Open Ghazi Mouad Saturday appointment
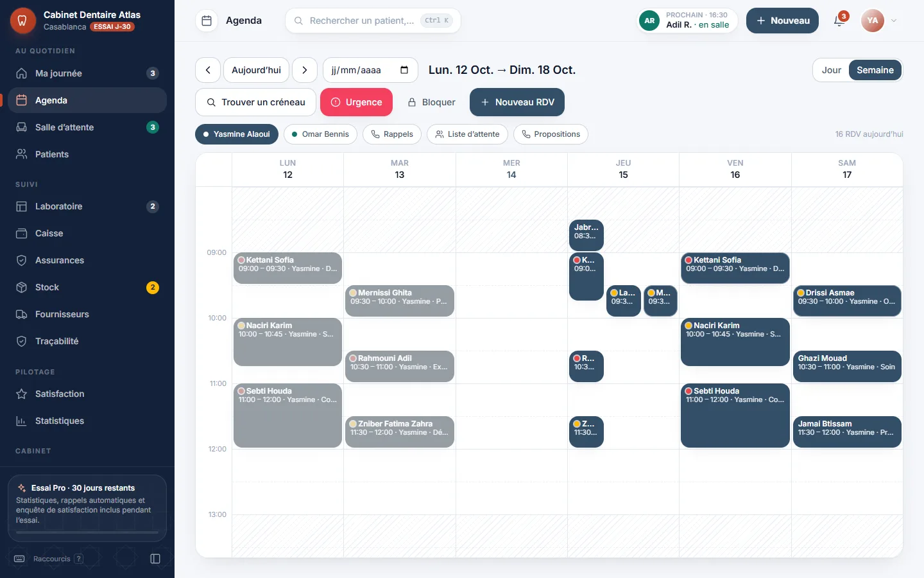The height and width of the screenshot is (578, 924). click(847, 367)
